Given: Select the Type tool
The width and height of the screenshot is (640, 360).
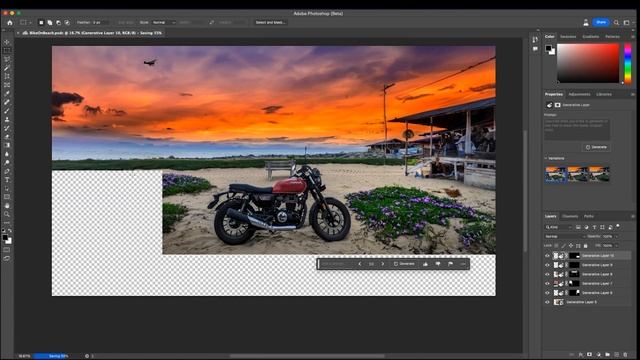Looking at the screenshot, I should coord(7,180).
